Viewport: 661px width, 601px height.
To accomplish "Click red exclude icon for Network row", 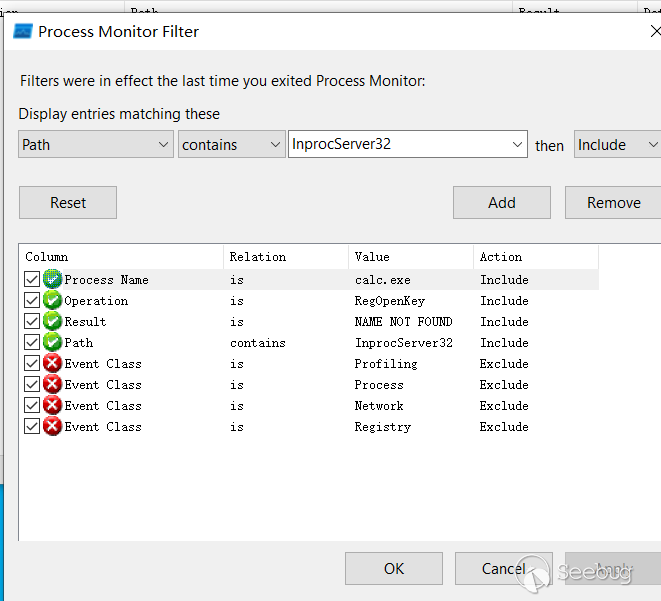I will click(53, 406).
